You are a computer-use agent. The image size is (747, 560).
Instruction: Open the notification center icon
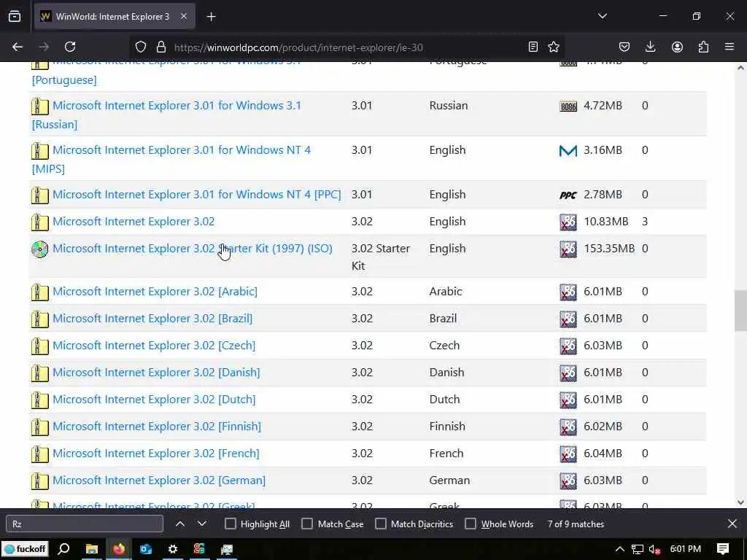(723, 549)
